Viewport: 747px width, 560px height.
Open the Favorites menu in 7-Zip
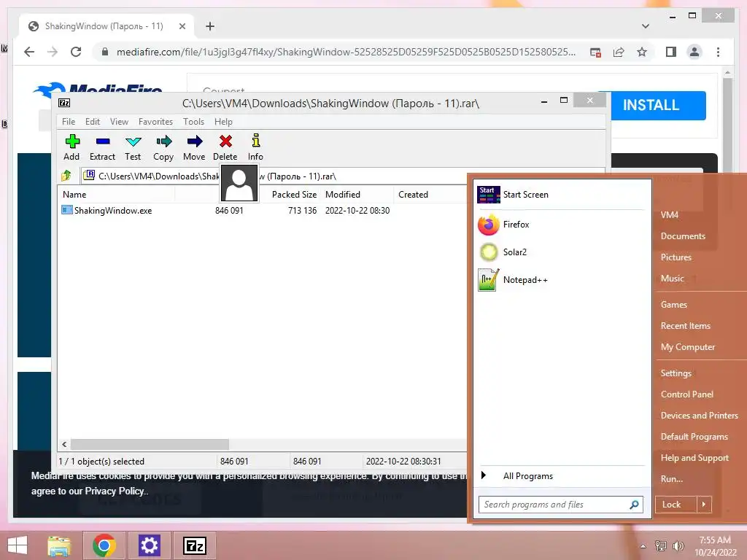click(x=156, y=122)
